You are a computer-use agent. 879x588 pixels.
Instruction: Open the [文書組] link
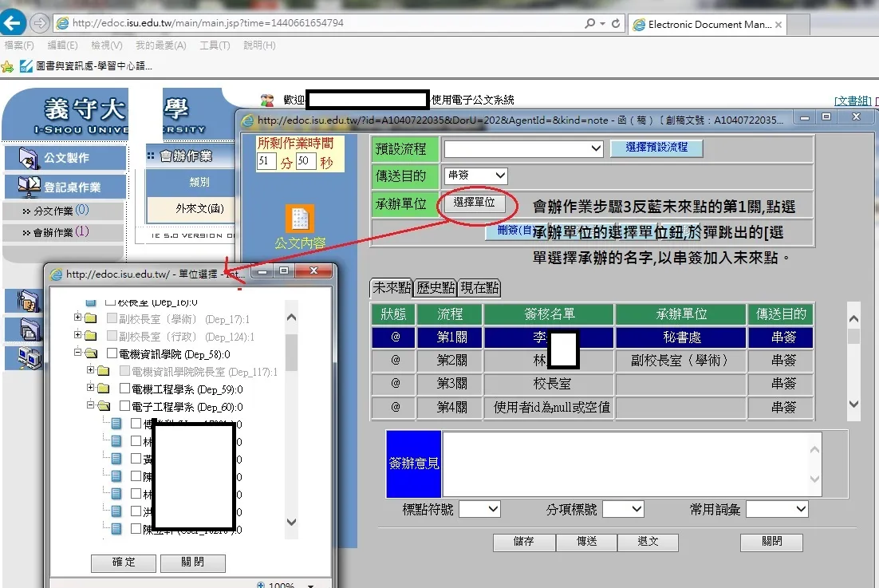[x=853, y=101]
